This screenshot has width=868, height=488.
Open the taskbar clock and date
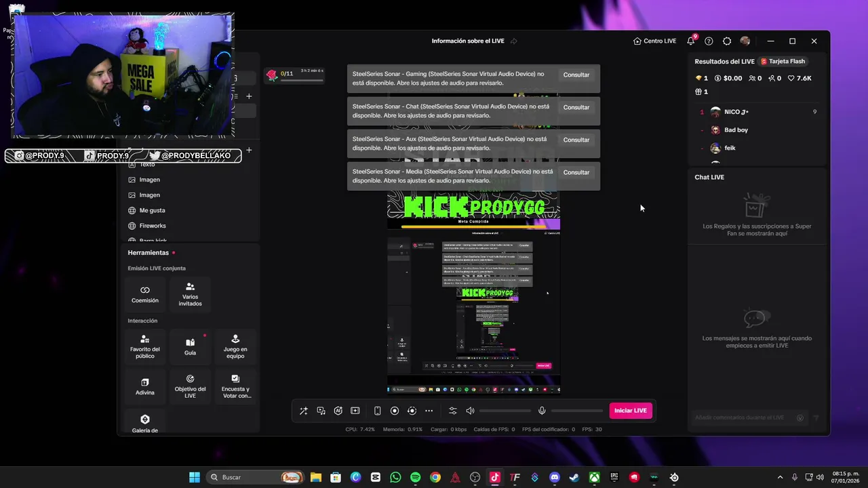(x=846, y=477)
